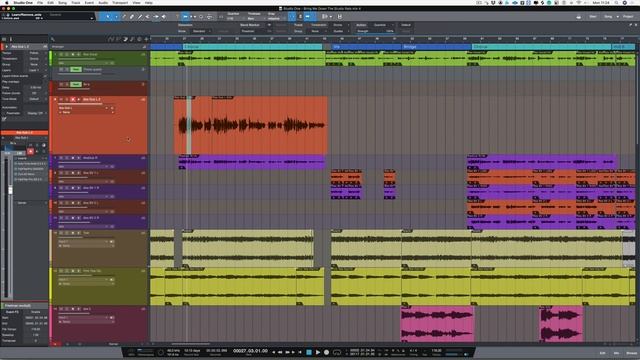Click the Record button in the transport bar

(327, 352)
